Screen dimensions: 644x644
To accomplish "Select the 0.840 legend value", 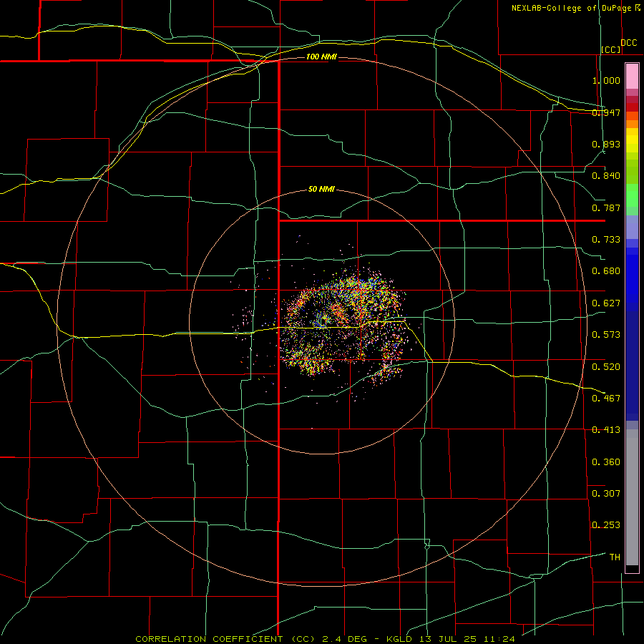I will pos(606,176).
